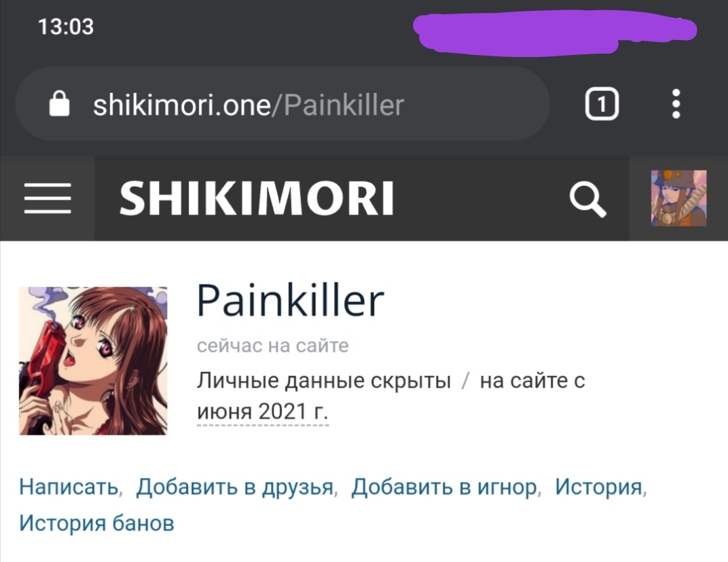Viewport: 728px width, 562px height.
Task: Open browser three-dot overflow menu
Action: pos(676,104)
